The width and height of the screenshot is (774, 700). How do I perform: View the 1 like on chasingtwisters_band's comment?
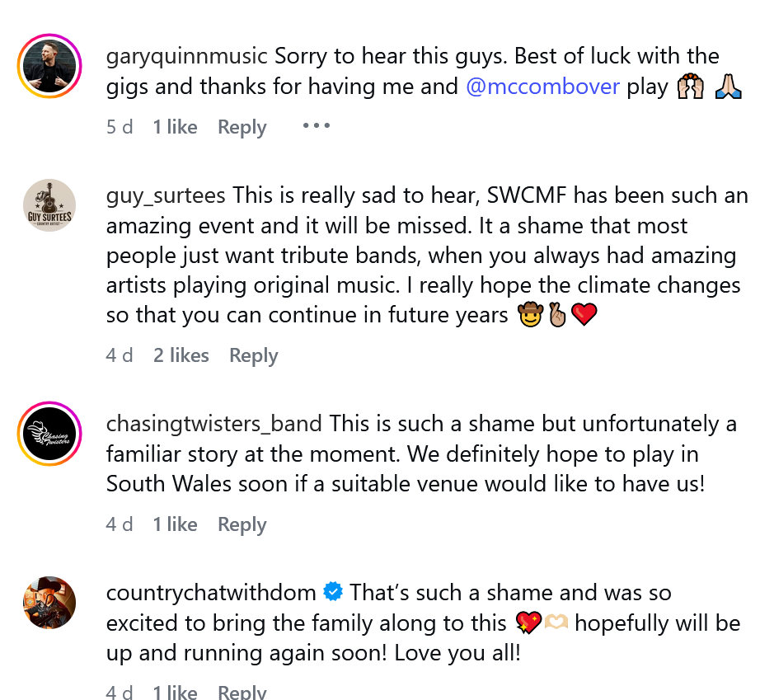(175, 524)
